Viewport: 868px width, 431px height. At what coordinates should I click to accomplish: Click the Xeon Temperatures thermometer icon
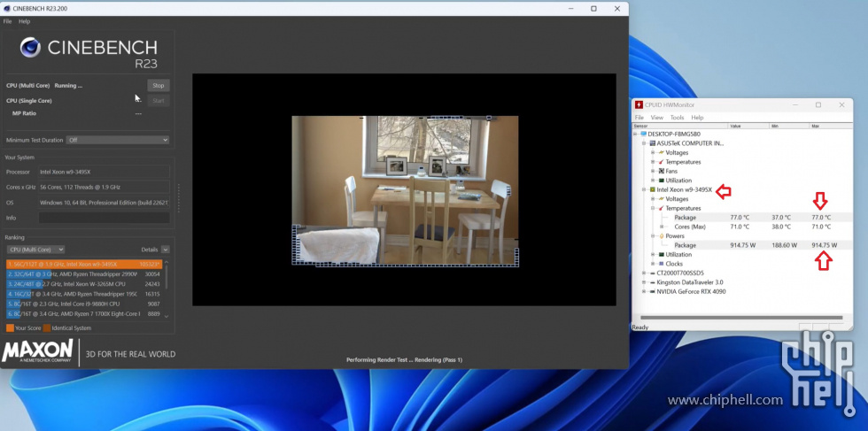pos(661,209)
